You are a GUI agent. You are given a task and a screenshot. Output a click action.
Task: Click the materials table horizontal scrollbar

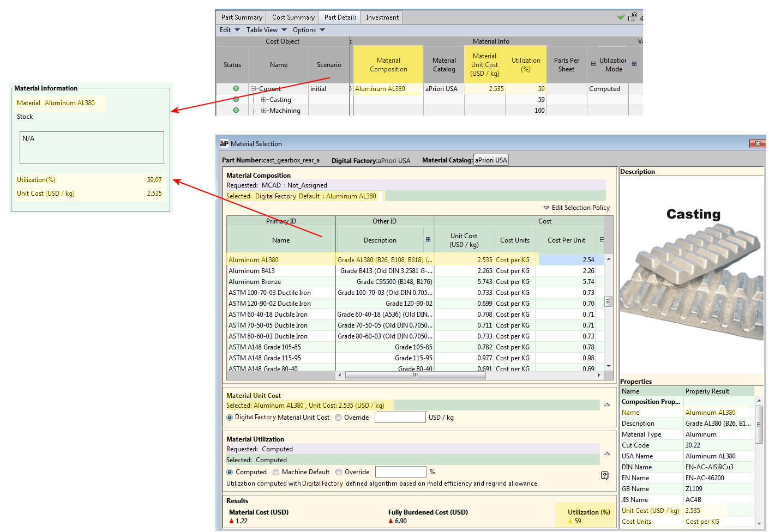(x=415, y=375)
